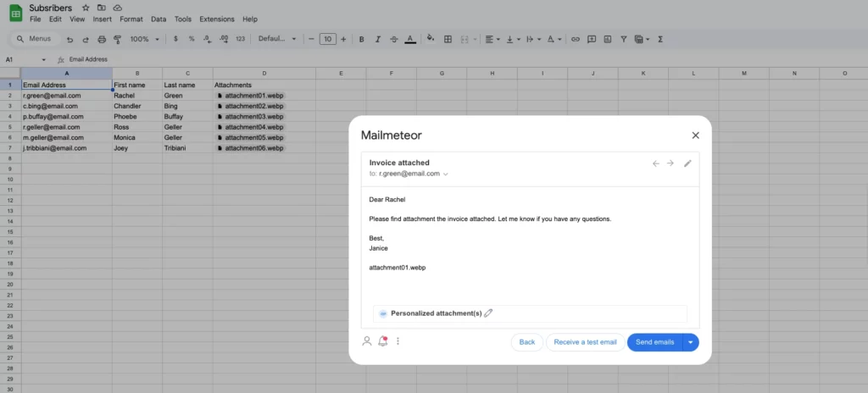Viewport: 868px width, 393px height.
Task: Open the text rotation dropdown
Action: [x=554, y=39]
